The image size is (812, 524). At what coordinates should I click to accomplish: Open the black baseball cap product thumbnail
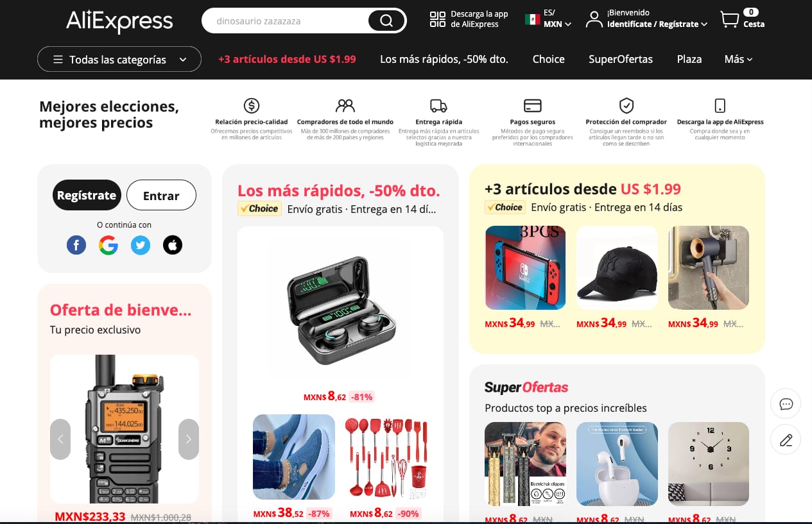tap(617, 267)
